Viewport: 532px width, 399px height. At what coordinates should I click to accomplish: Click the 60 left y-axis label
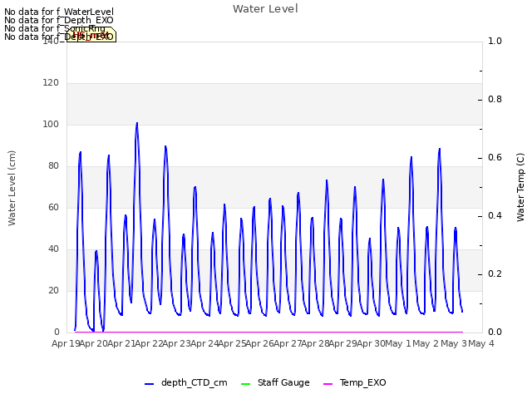(53, 208)
